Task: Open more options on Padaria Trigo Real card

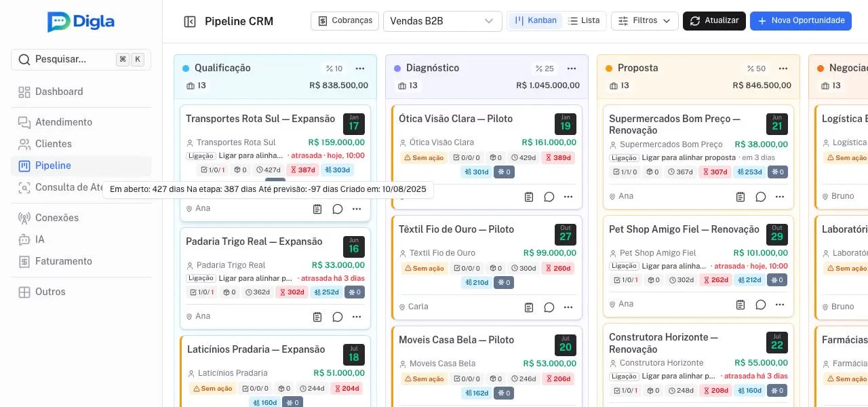Action: click(x=357, y=317)
